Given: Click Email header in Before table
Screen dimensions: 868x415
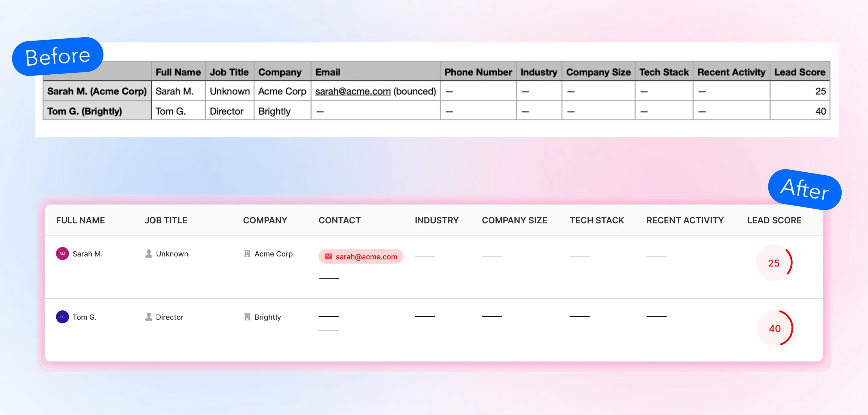Looking at the screenshot, I should point(375,72).
